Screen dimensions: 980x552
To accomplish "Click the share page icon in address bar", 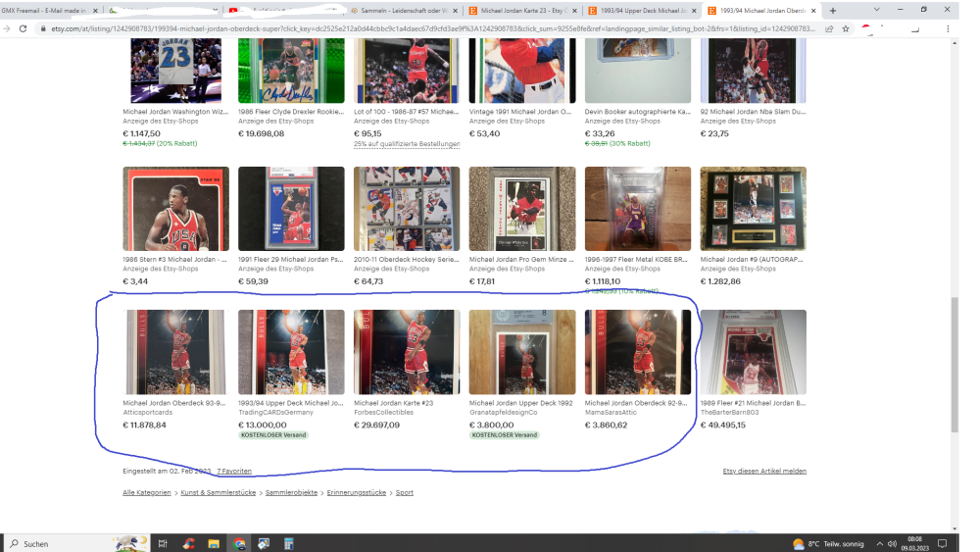I will [x=829, y=29].
